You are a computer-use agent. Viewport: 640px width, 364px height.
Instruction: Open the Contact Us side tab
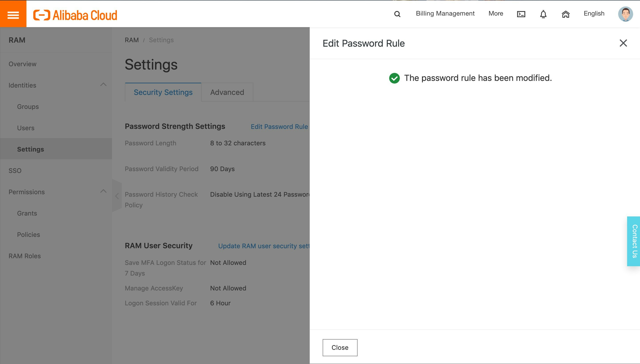[634, 241]
